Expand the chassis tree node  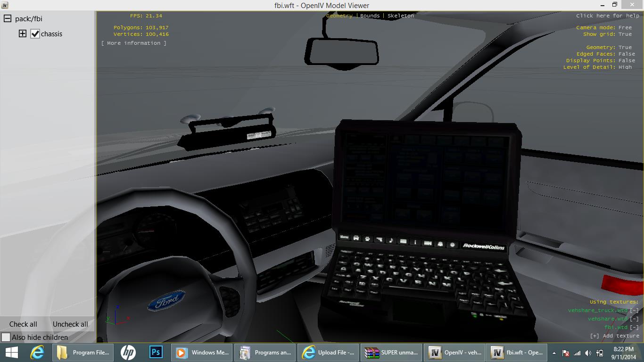pyautogui.click(x=22, y=34)
